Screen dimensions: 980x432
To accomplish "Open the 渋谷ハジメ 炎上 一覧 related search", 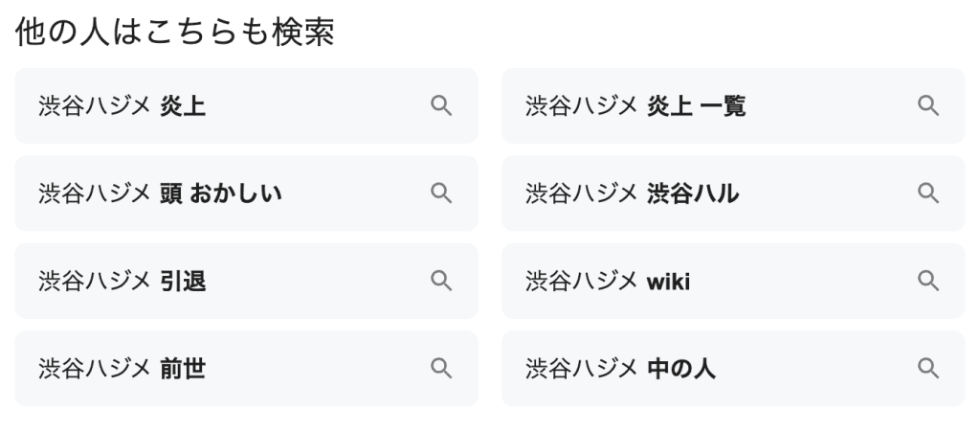I will (x=635, y=105).
